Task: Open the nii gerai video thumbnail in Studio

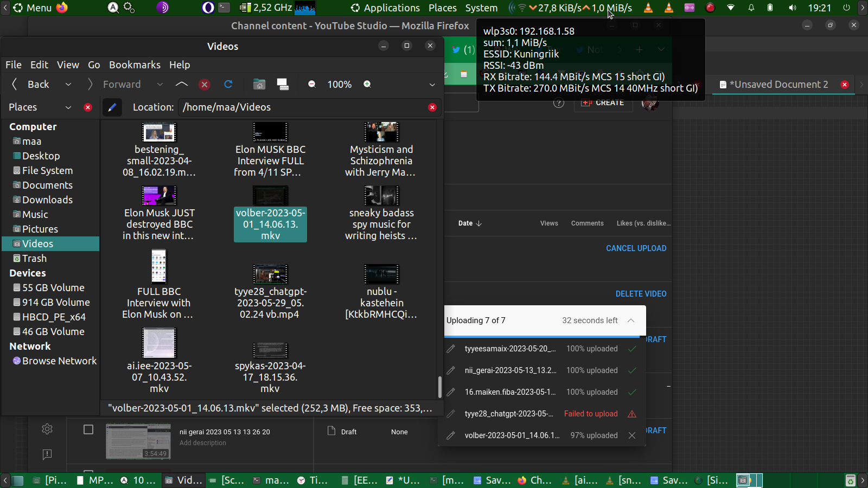Action: [x=138, y=441]
